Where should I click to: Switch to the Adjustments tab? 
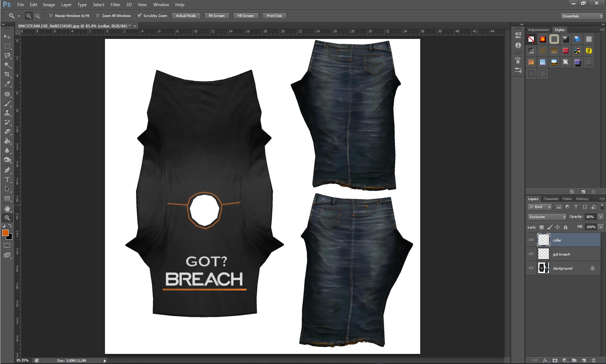tap(538, 30)
